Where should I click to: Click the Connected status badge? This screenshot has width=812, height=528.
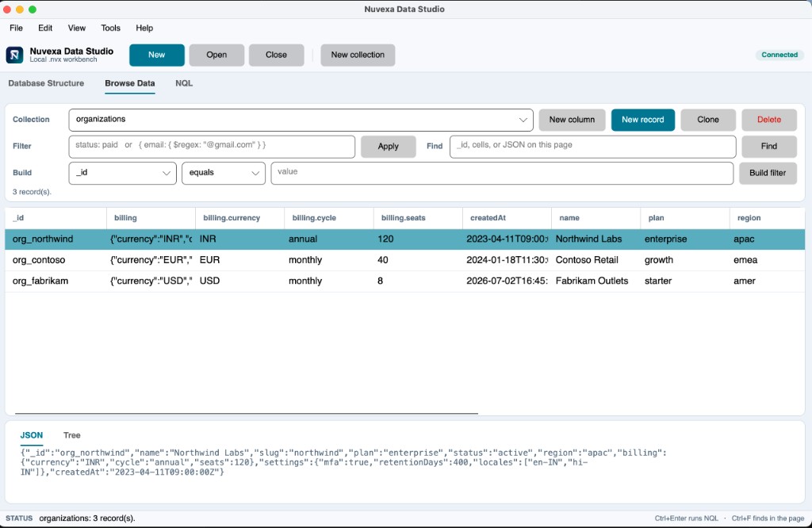pos(779,55)
